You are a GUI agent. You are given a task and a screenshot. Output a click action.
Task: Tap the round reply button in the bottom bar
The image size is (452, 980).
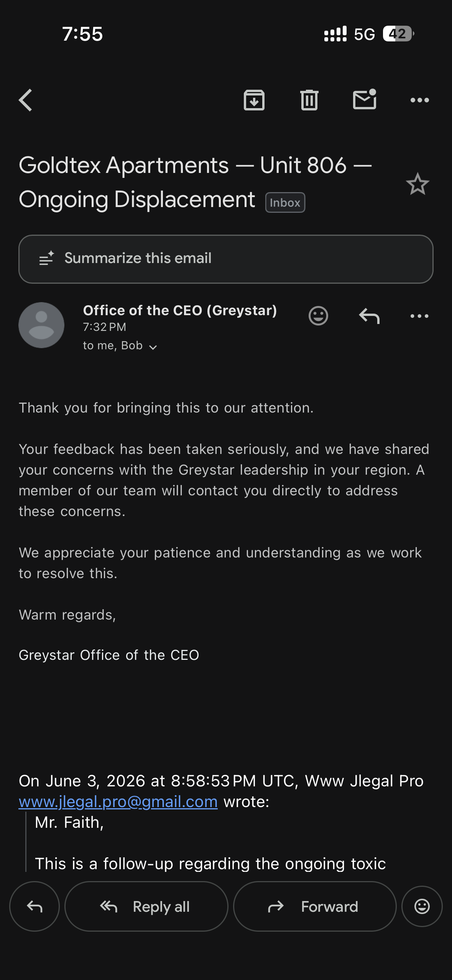click(x=35, y=906)
